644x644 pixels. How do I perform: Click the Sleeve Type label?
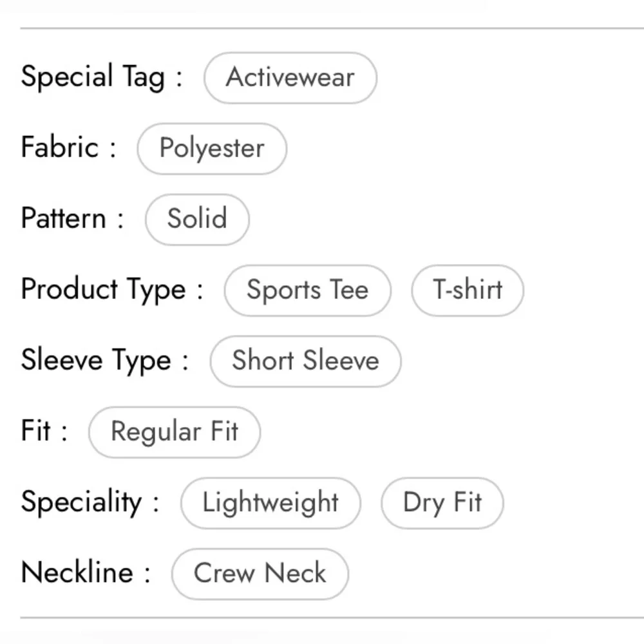pos(105,361)
